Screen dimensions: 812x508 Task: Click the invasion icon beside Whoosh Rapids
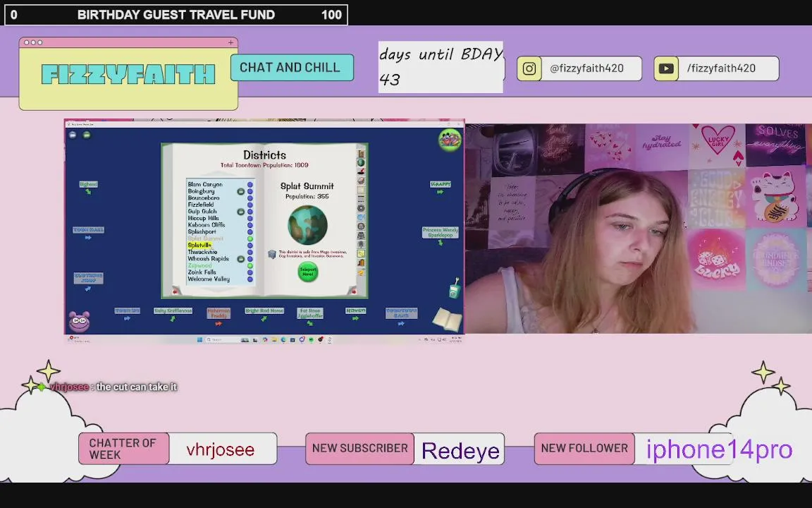pyautogui.click(x=241, y=259)
